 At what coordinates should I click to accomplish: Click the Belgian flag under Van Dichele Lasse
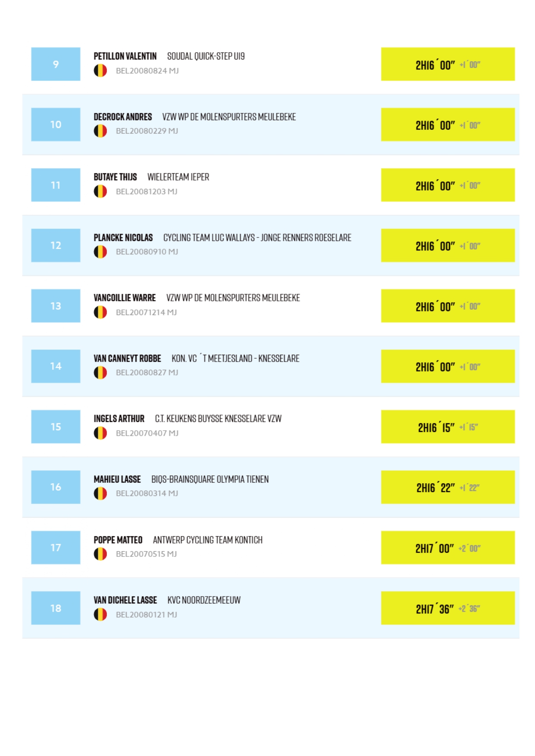(100, 615)
